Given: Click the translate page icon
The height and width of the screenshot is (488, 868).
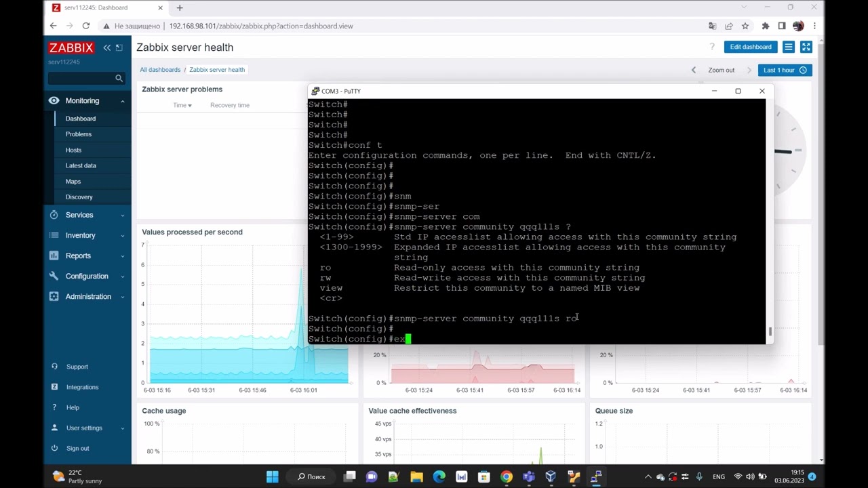Looking at the screenshot, I should pos(712,26).
